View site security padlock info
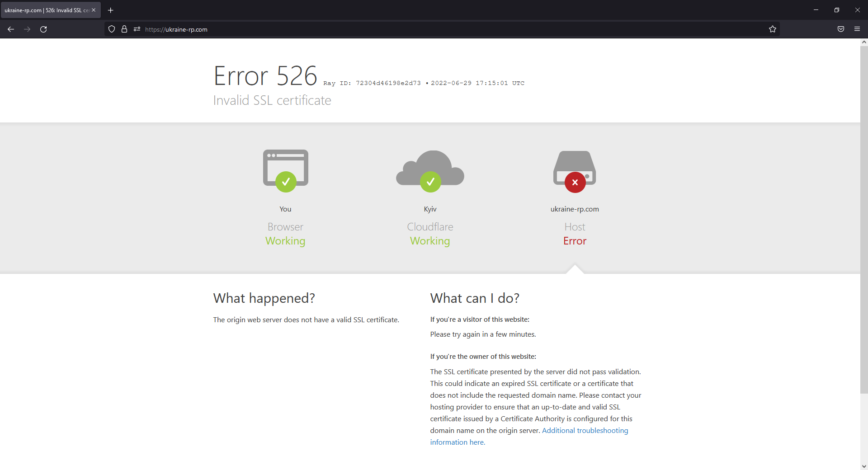 [124, 29]
